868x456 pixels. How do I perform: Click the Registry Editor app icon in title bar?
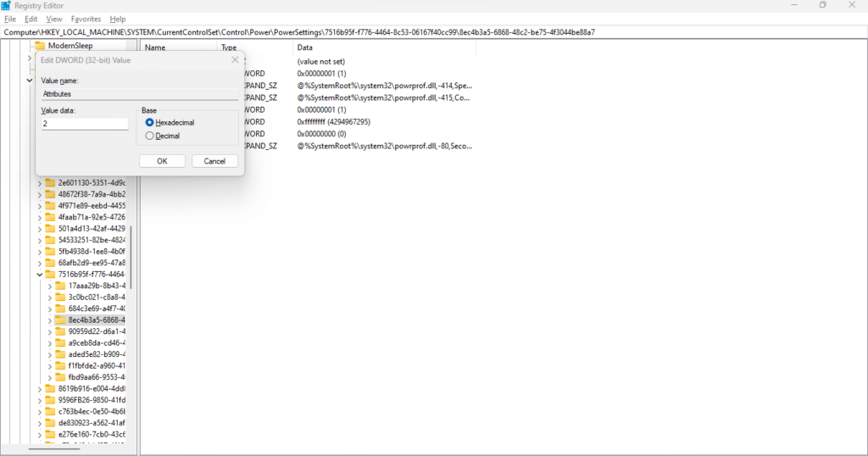pos(6,6)
